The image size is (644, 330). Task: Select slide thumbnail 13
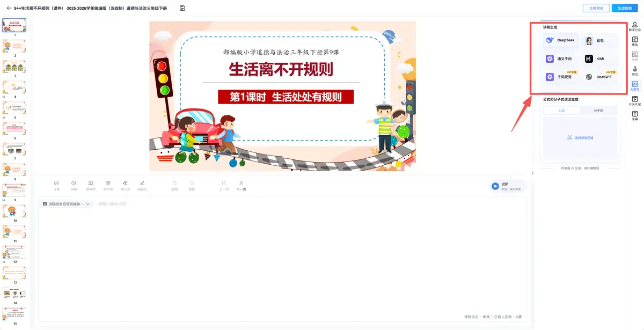point(14,273)
